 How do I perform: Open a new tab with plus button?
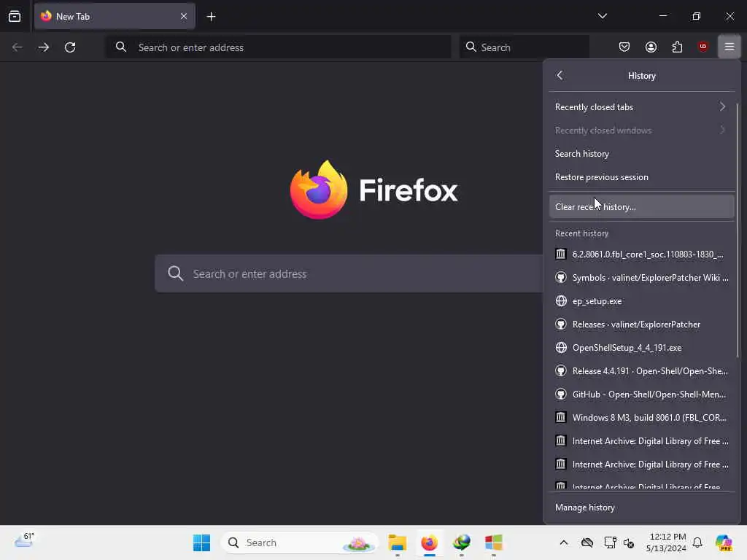pos(211,17)
